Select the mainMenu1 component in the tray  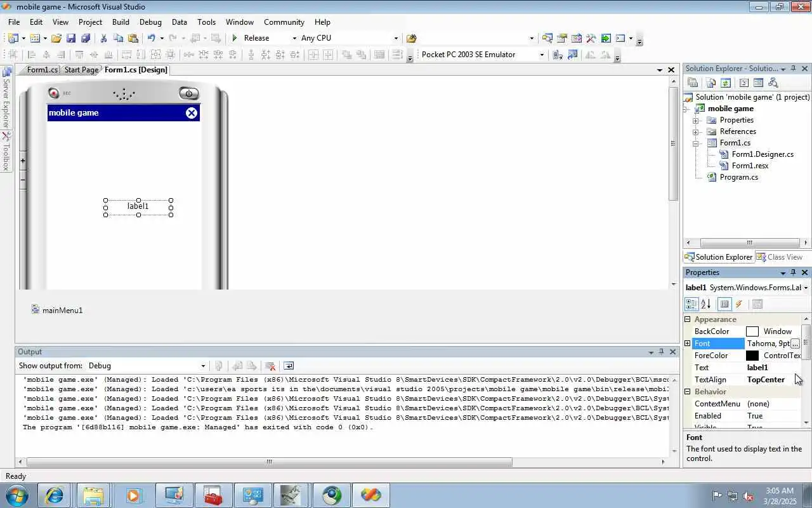(x=57, y=310)
